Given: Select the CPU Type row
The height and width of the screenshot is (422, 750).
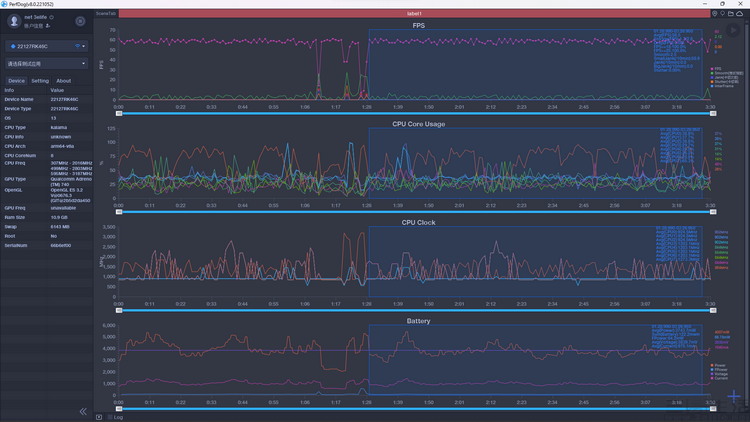Looking at the screenshot, I should pos(47,128).
